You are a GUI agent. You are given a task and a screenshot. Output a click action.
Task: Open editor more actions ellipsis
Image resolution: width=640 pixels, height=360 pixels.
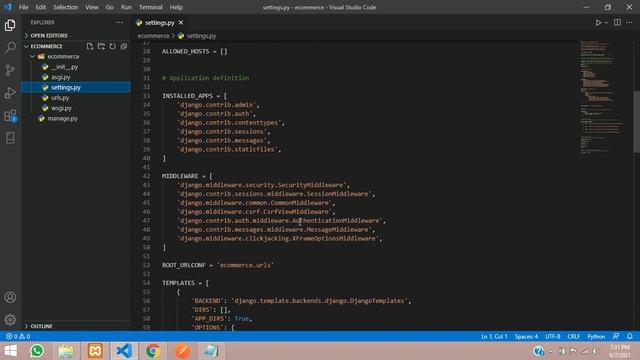point(629,23)
